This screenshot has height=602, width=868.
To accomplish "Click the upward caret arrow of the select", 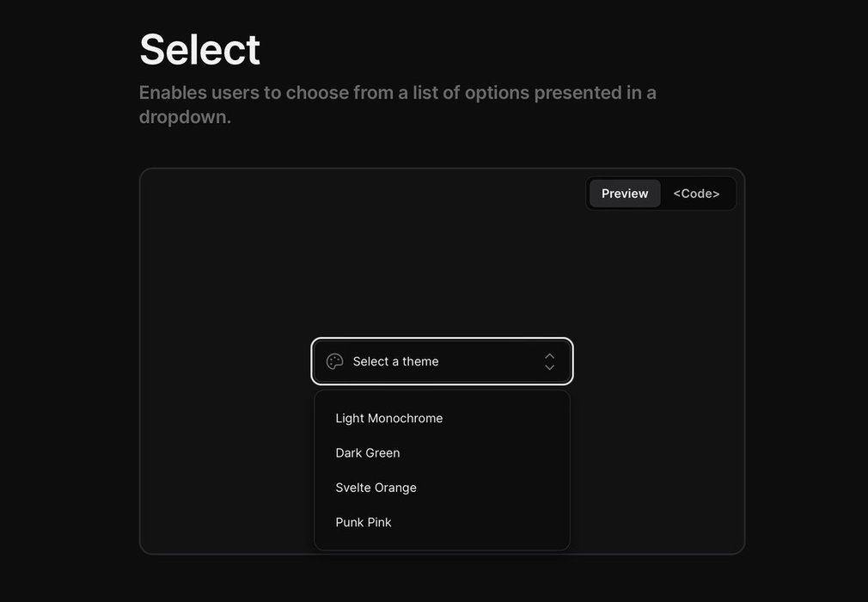I will coord(549,356).
